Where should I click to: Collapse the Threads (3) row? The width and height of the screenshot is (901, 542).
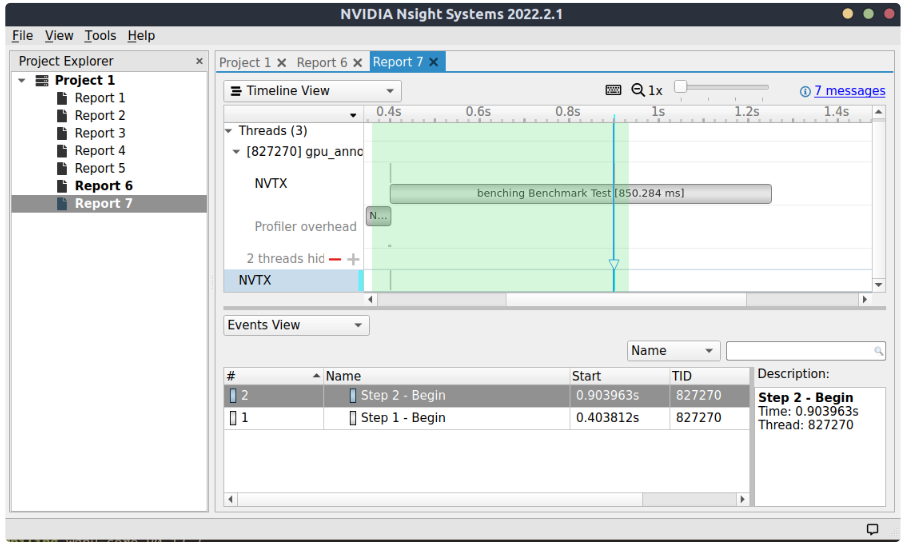click(x=229, y=131)
